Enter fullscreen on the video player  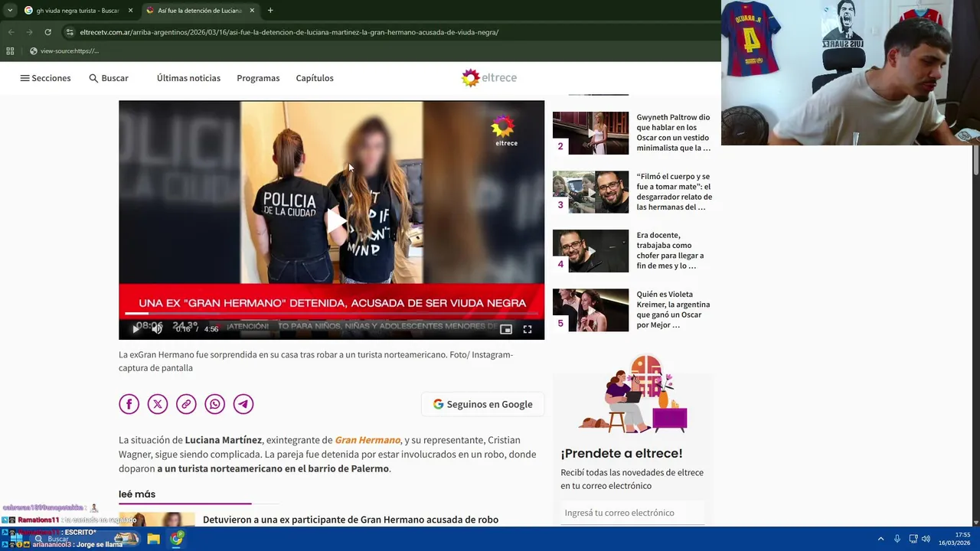click(x=528, y=329)
